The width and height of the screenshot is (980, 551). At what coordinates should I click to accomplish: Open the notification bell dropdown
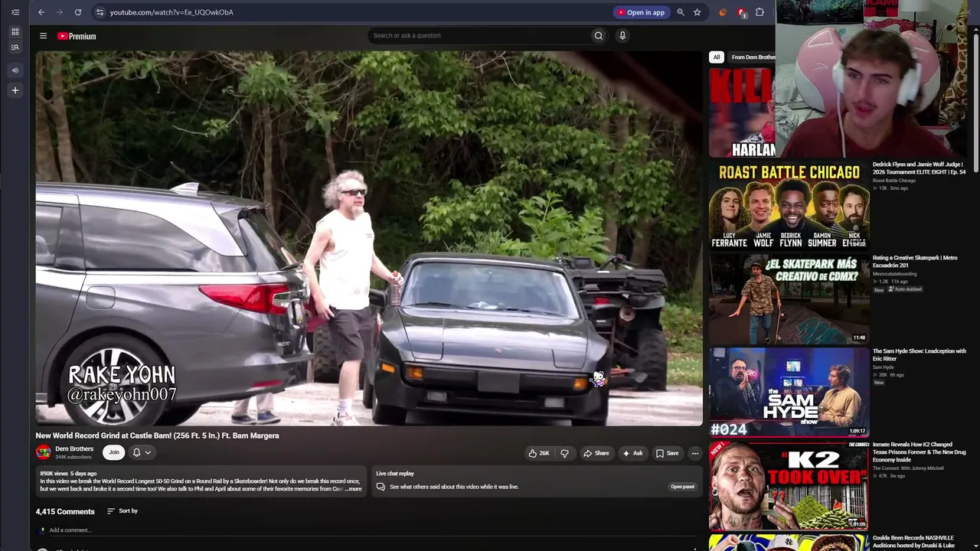pos(142,452)
